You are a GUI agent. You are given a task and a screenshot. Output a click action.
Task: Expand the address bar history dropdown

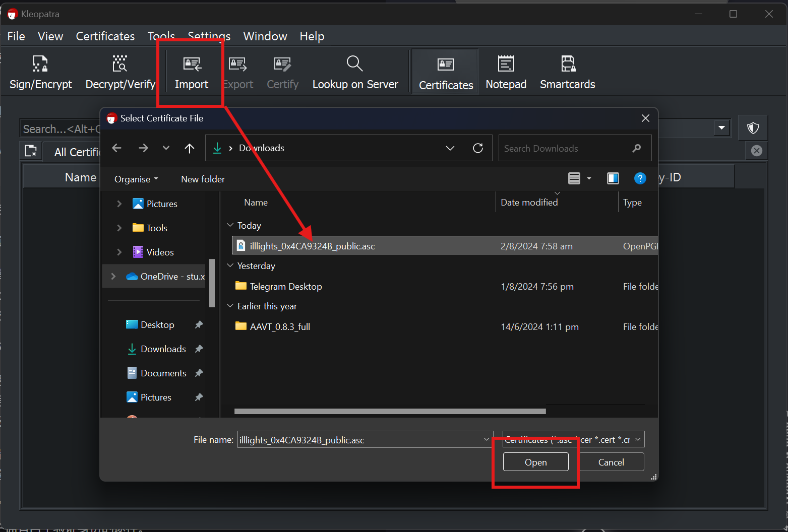pos(450,148)
